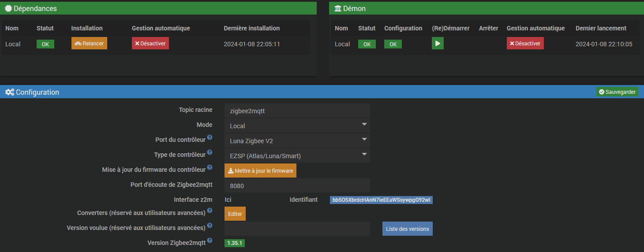Open the EZSP controller type dropdown

[297, 156]
